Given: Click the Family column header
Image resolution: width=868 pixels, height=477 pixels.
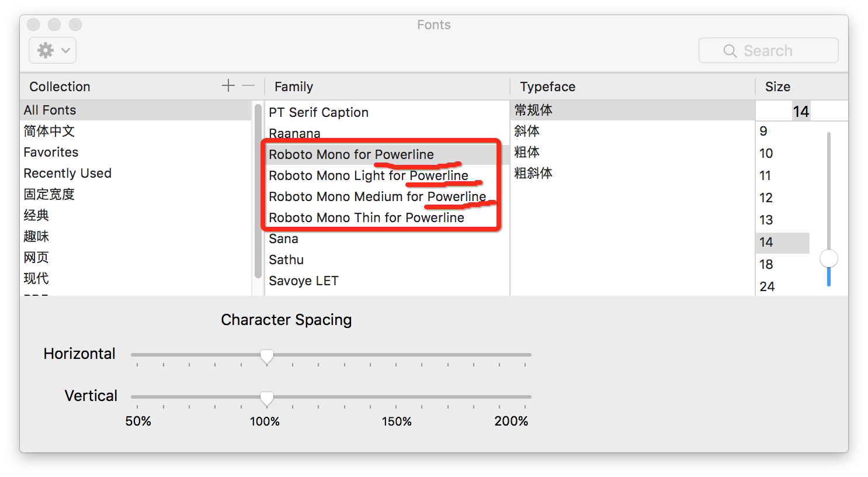Looking at the screenshot, I should (387, 87).
